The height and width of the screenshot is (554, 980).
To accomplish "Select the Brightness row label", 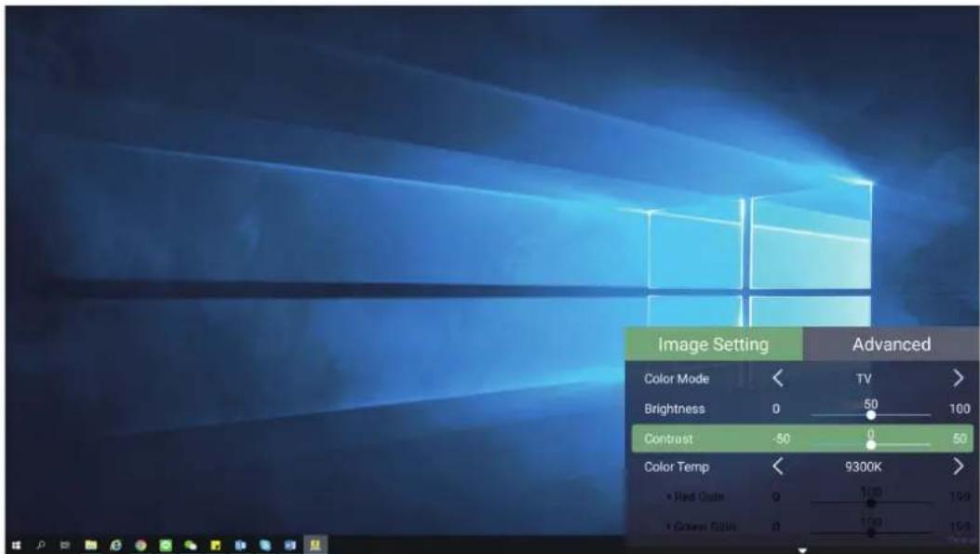I will pyautogui.click(x=675, y=409).
